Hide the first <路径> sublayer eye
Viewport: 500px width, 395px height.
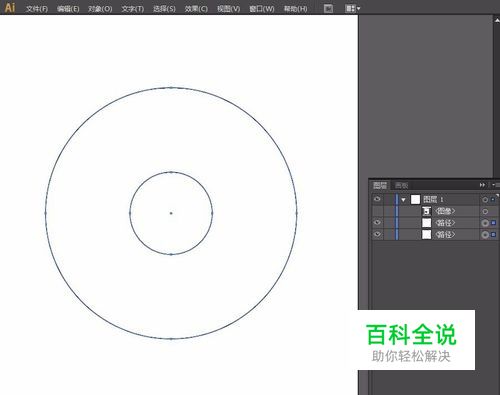coord(377,222)
